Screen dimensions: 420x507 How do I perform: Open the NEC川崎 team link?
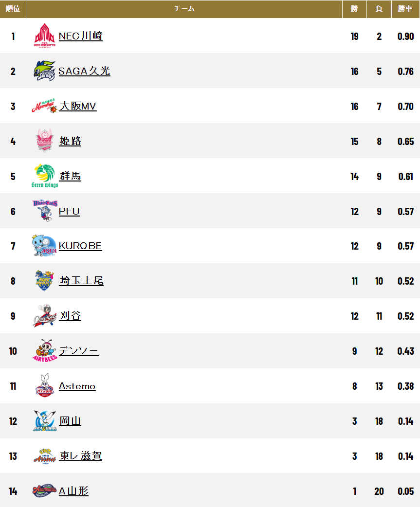(x=80, y=36)
